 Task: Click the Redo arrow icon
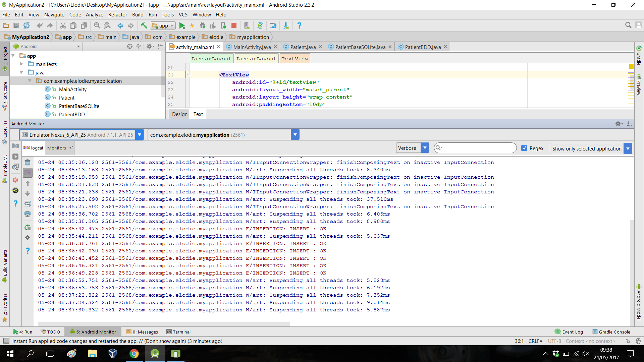[x=50, y=25]
